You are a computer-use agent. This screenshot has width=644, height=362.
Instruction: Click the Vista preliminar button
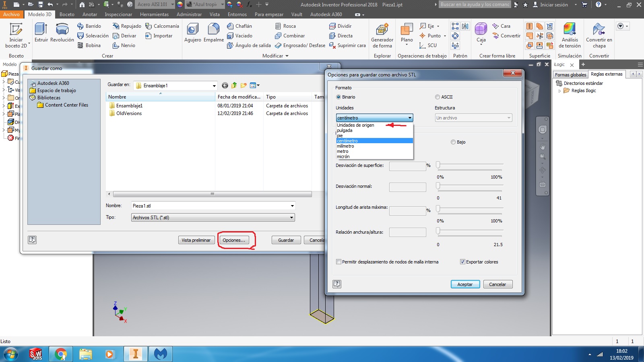(x=196, y=240)
